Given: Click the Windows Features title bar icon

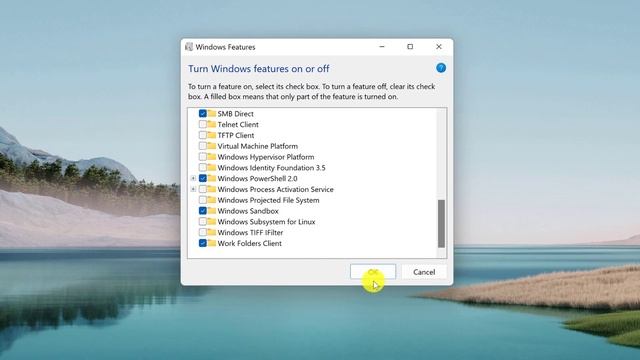Looking at the screenshot, I should 189,47.
